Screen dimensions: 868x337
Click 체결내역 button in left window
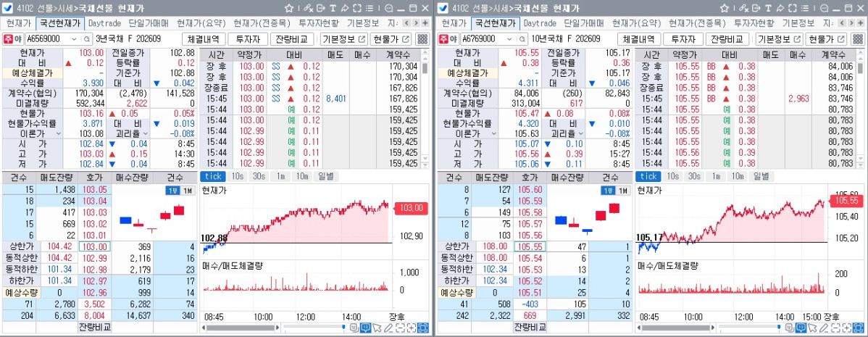coord(204,39)
